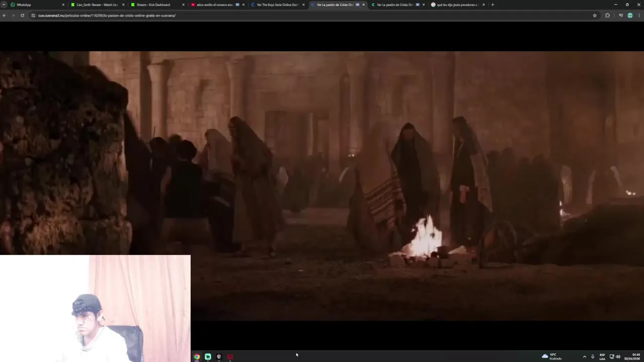Open Google Chrome from the taskbar
Viewport: 644px width, 362px height.
click(x=197, y=356)
